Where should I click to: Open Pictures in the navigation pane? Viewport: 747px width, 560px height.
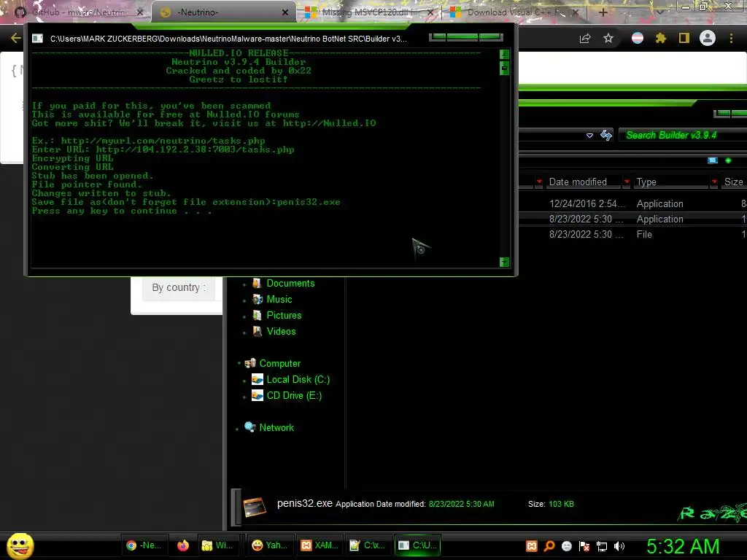pyautogui.click(x=284, y=315)
